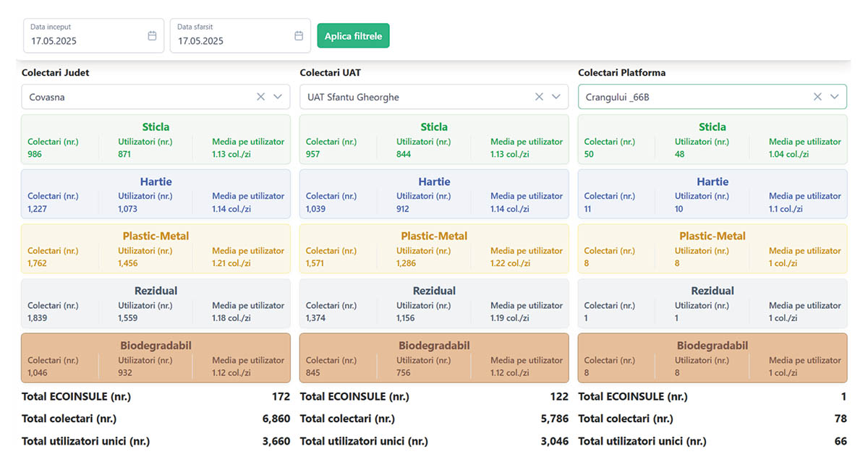Viewport: 868px width, 462px height.
Task: Click platform total colectari value 78
Action: coord(841,419)
